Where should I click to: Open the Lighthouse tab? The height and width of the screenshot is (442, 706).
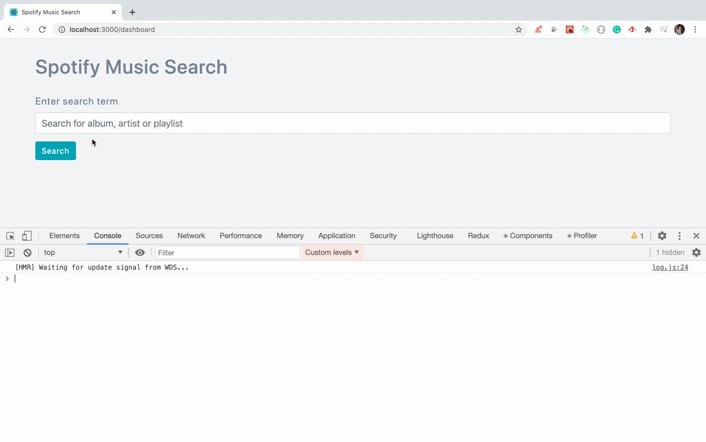pyautogui.click(x=435, y=236)
